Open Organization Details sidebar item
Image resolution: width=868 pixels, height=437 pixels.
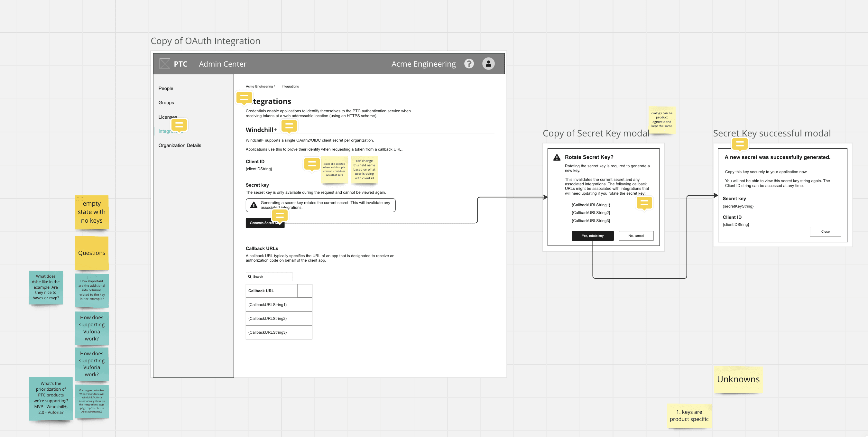coord(180,145)
